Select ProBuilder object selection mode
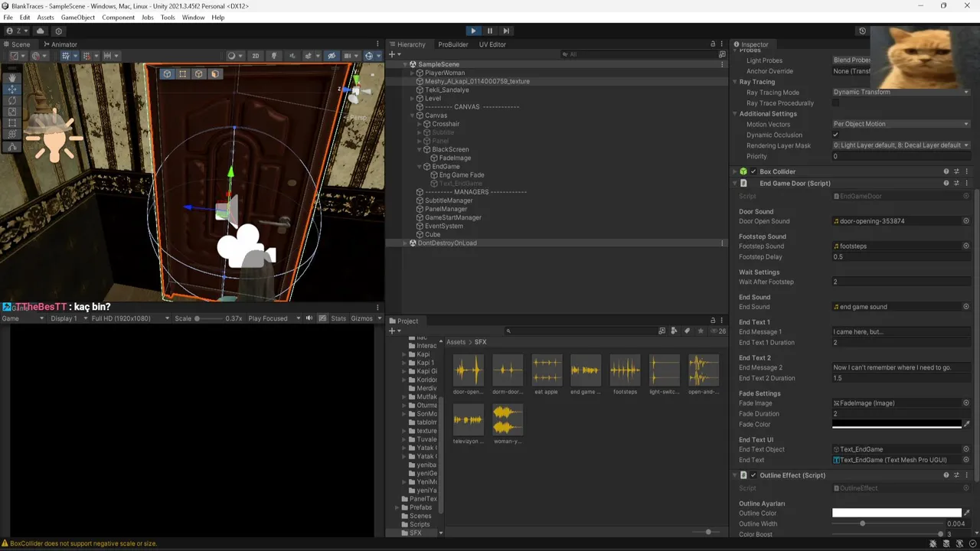This screenshot has width=980, height=551. pyautogui.click(x=167, y=74)
